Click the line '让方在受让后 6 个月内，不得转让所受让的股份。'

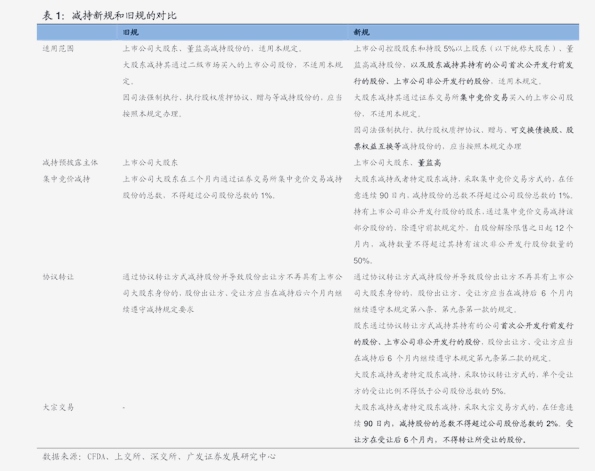pyautogui.click(x=441, y=440)
